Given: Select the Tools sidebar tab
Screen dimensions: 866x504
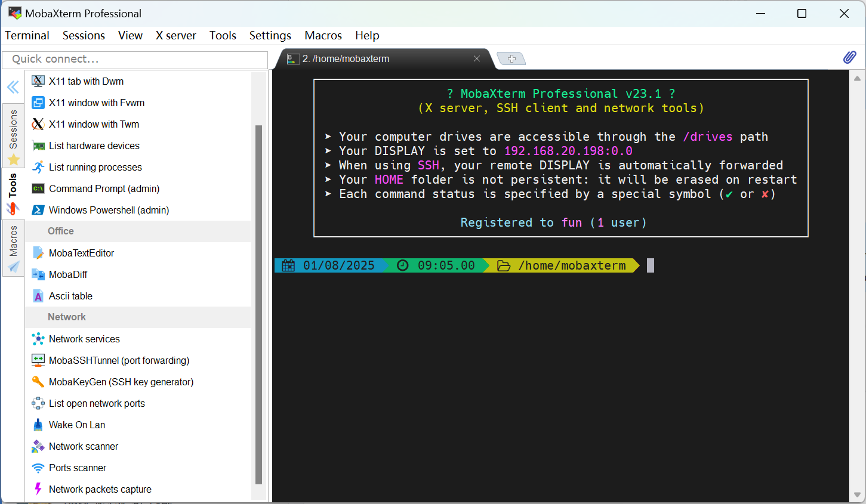Looking at the screenshot, I should pyautogui.click(x=13, y=194).
